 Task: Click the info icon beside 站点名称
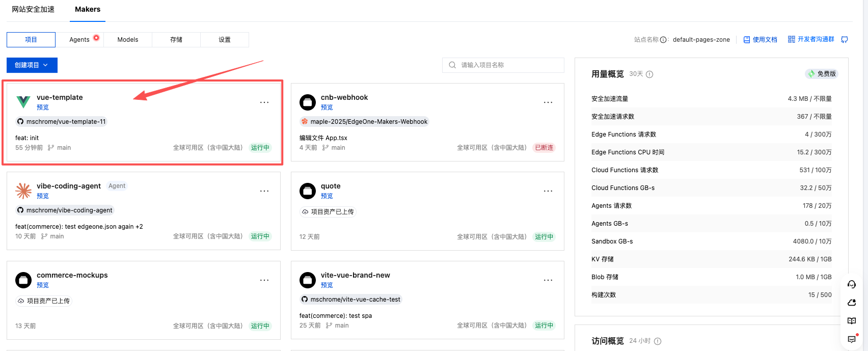click(663, 40)
